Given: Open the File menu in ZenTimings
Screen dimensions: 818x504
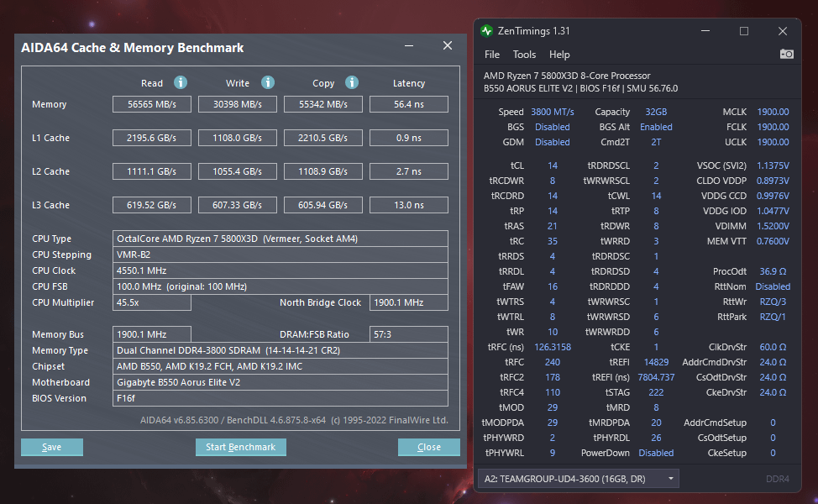Looking at the screenshot, I should [x=491, y=55].
